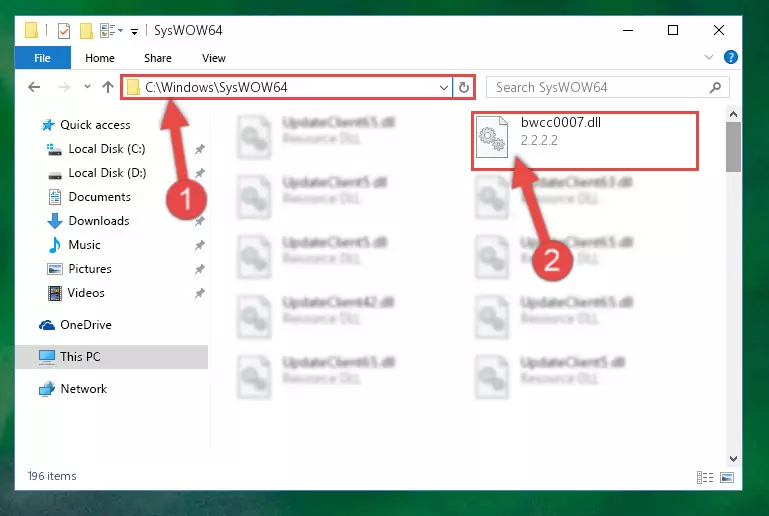
Task: Click the address bar path C:\Windows\SysWOW64
Action: (x=216, y=87)
